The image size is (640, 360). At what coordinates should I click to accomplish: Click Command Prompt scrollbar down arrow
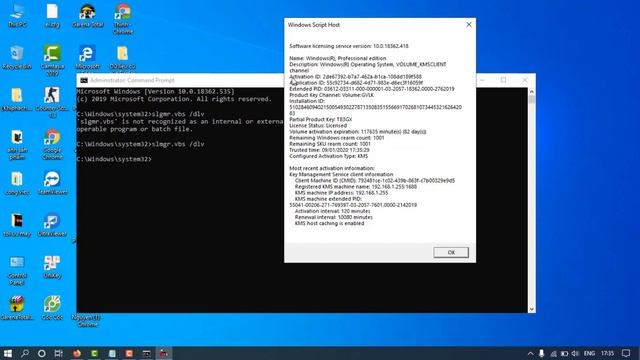(531, 309)
